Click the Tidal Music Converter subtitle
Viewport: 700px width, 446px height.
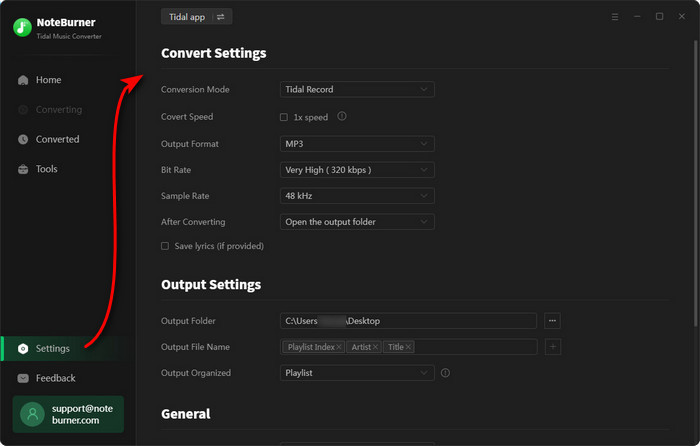pyautogui.click(x=69, y=36)
